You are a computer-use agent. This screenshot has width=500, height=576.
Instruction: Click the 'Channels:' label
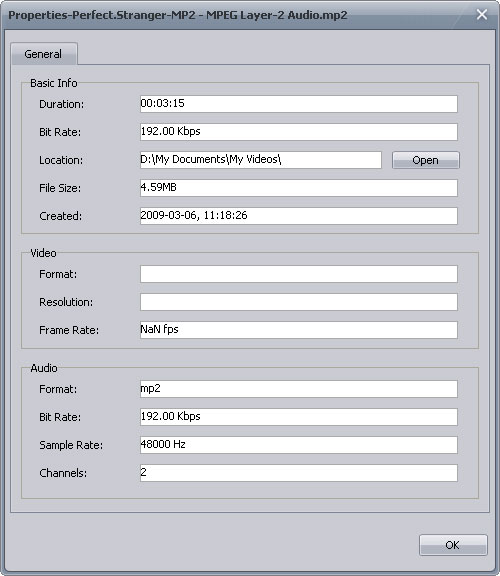pyautogui.click(x=63, y=473)
